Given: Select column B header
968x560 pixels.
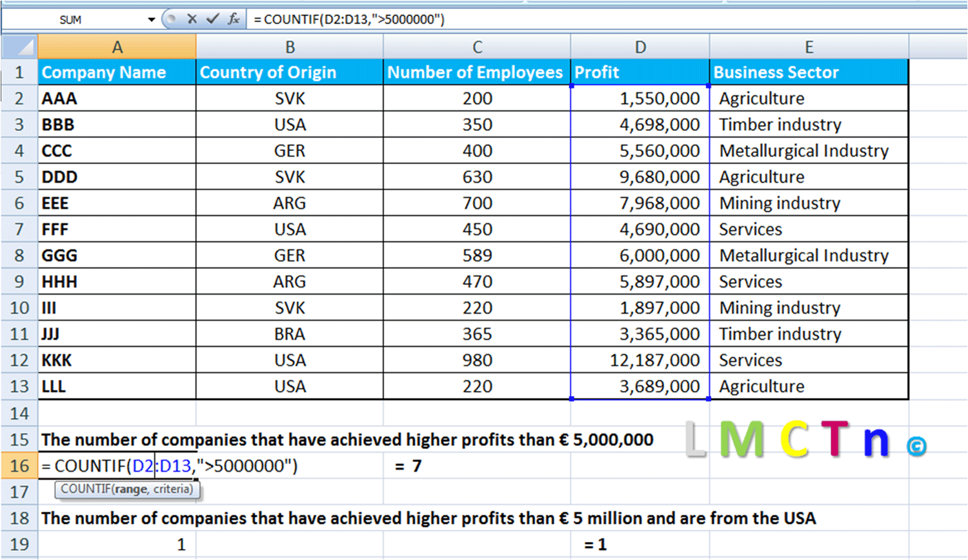Looking at the screenshot, I should coord(290,46).
